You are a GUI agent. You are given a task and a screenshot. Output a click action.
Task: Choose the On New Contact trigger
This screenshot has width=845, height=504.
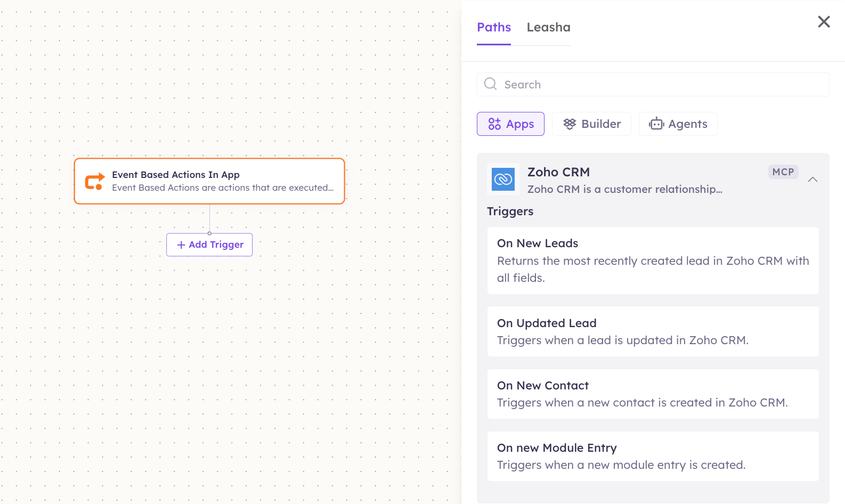pyautogui.click(x=653, y=394)
